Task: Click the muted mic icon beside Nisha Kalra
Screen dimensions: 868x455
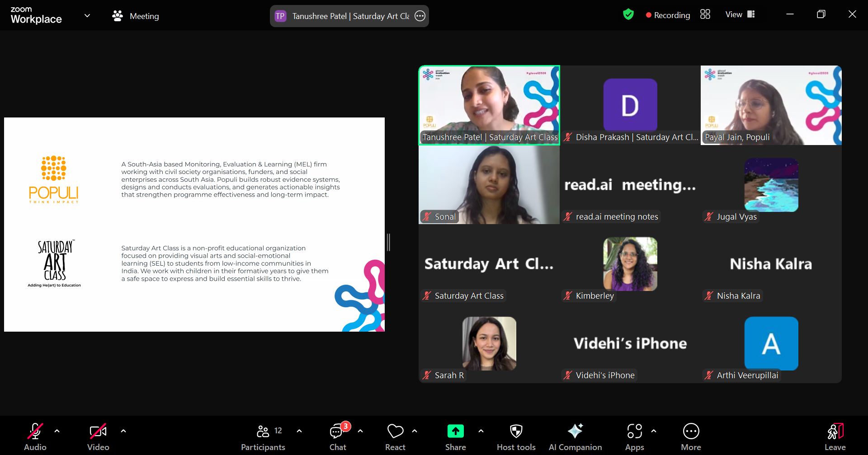Action: pyautogui.click(x=709, y=296)
